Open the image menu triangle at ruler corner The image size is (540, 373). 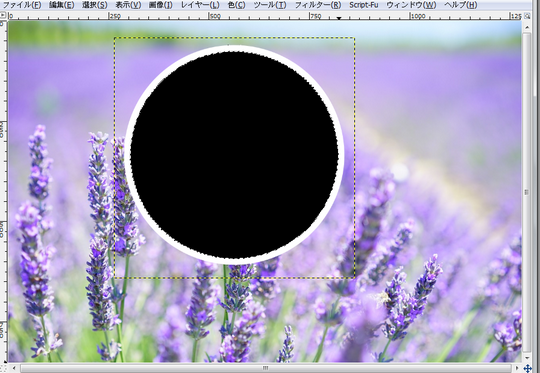3,15
